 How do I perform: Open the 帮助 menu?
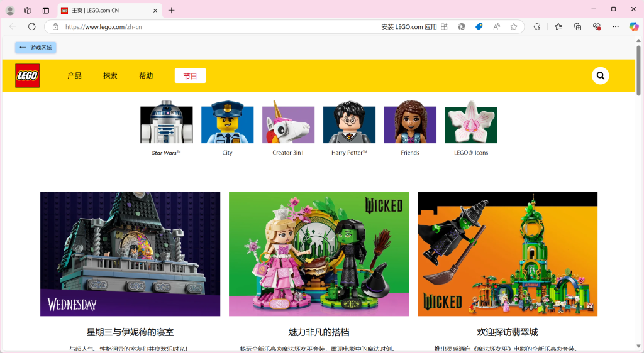tap(146, 76)
